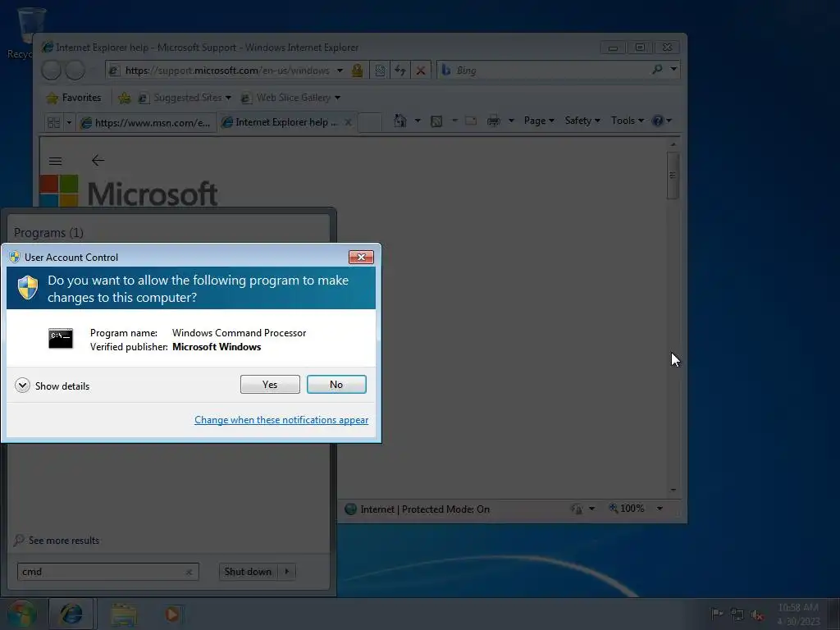Open Internet Explorer from taskbar
This screenshot has height=630, width=840.
(x=72, y=614)
